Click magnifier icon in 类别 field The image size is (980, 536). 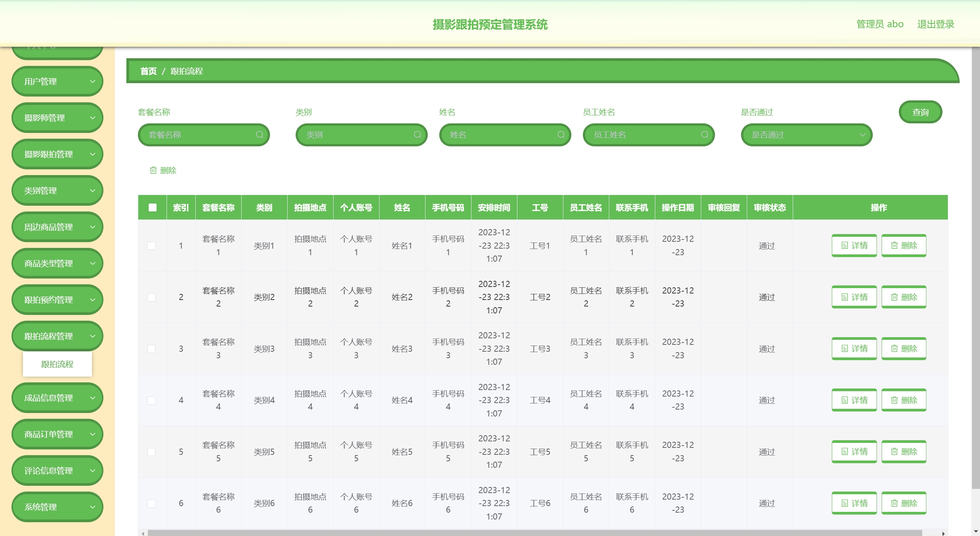(x=417, y=134)
